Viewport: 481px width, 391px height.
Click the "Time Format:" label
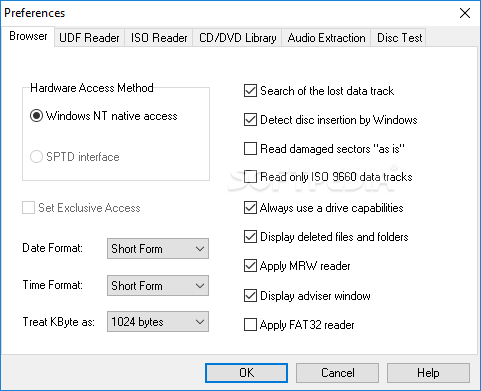[52, 285]
